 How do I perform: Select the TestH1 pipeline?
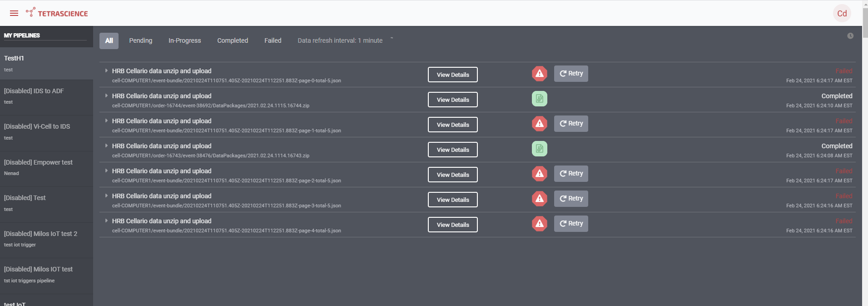[x=46, y=64]
